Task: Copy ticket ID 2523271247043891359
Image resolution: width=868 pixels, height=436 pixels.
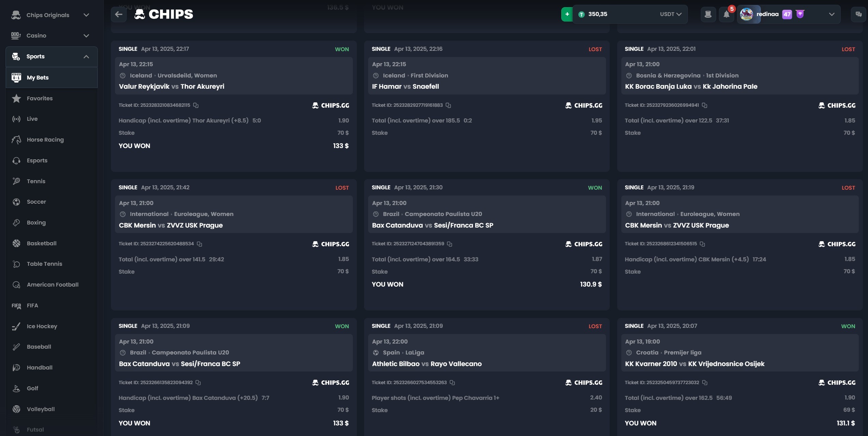Action: pyautogui.click(x=450, y=244)
